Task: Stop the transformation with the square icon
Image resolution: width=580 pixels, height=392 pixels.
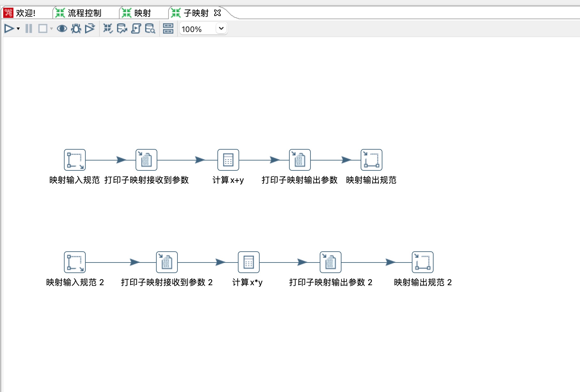Action: tap(43, 29)
